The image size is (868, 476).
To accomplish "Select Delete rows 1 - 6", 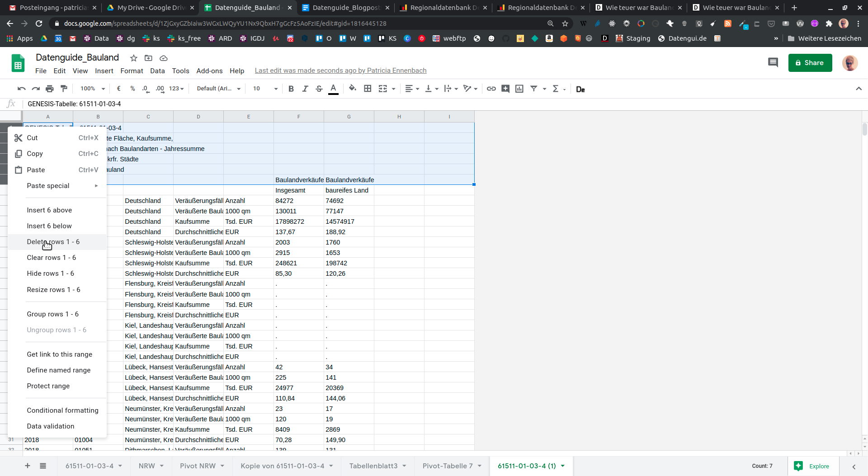I will [x=53, y=242].
